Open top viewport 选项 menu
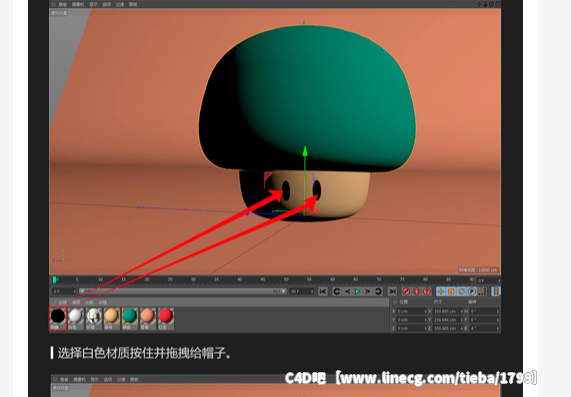The height and width of the screenshot is (397, 571). pyautogui.click(x=107, y=4)
